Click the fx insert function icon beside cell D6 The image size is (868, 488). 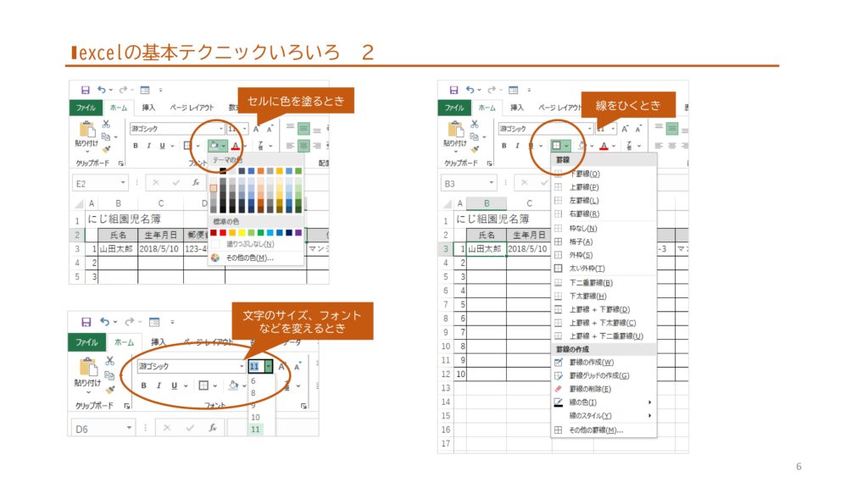(x=214, y=429)
